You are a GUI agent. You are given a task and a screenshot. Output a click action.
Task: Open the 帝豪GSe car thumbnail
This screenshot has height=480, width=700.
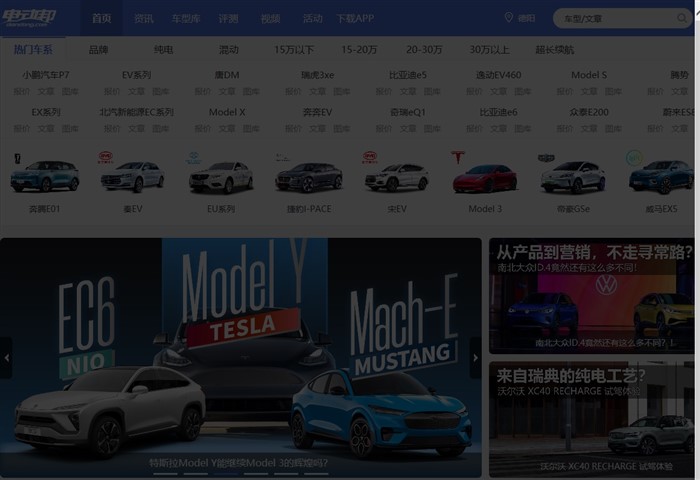[x=573, y=178]
